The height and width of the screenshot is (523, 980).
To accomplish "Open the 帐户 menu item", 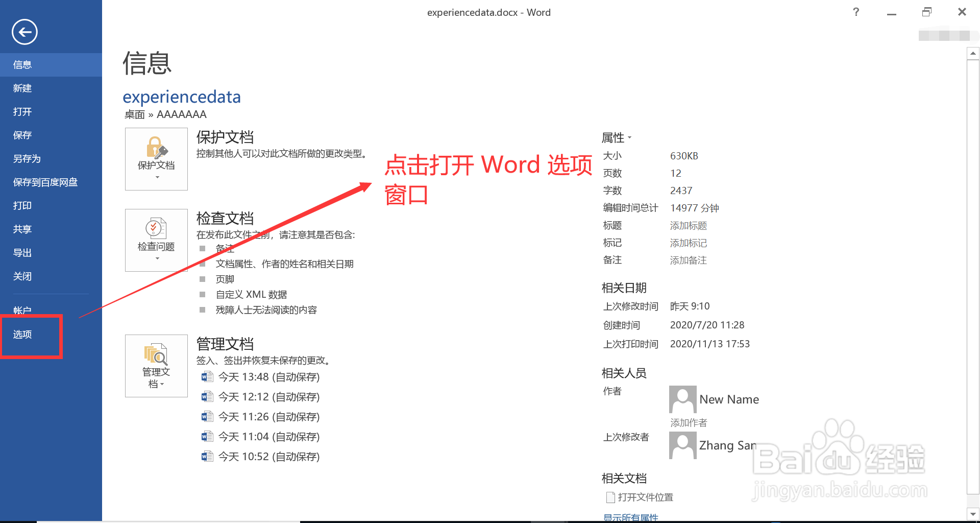I will click(x=51, y=311).
